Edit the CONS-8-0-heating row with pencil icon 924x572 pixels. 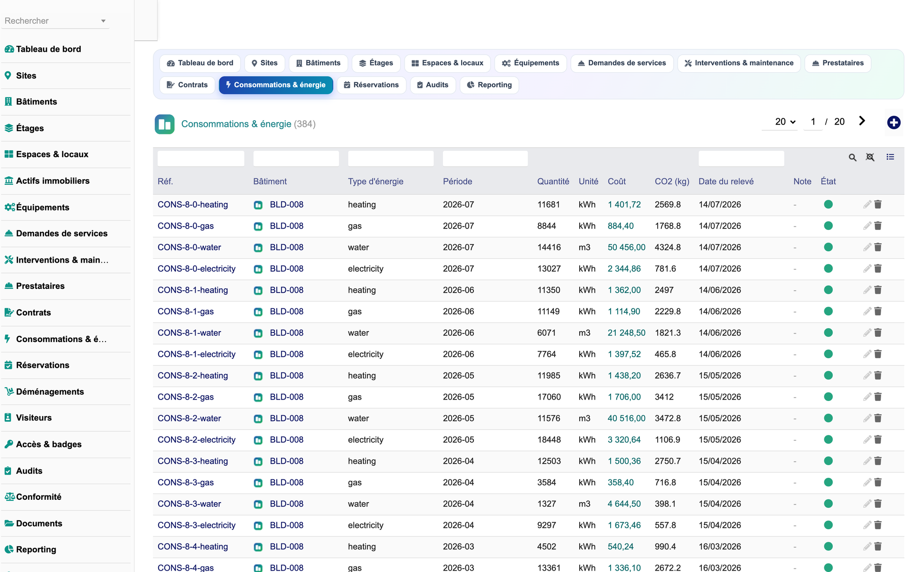(867, 204)
